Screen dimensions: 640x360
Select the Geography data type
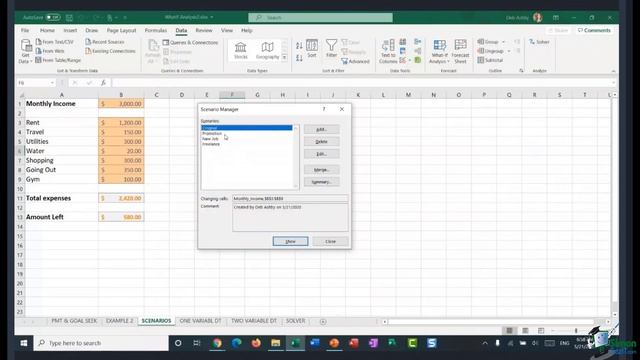pos(267,50)
